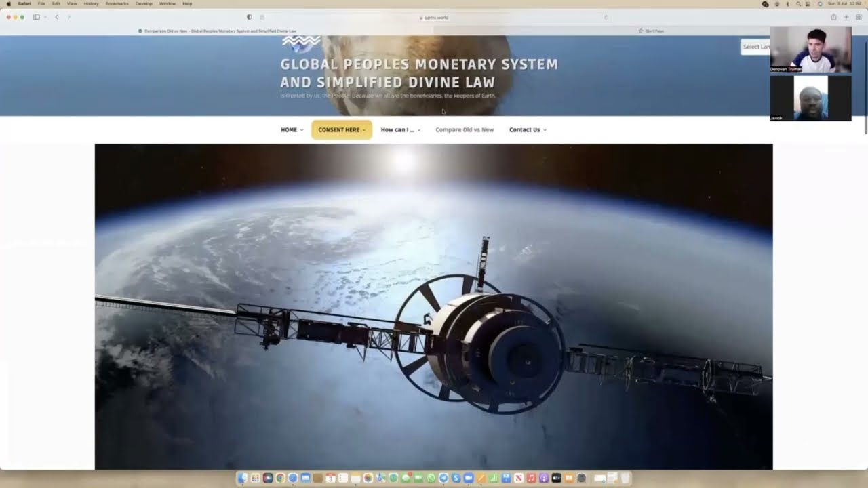Open the History menu
This screenshot has height=488, width=868.
click(91, 4)
